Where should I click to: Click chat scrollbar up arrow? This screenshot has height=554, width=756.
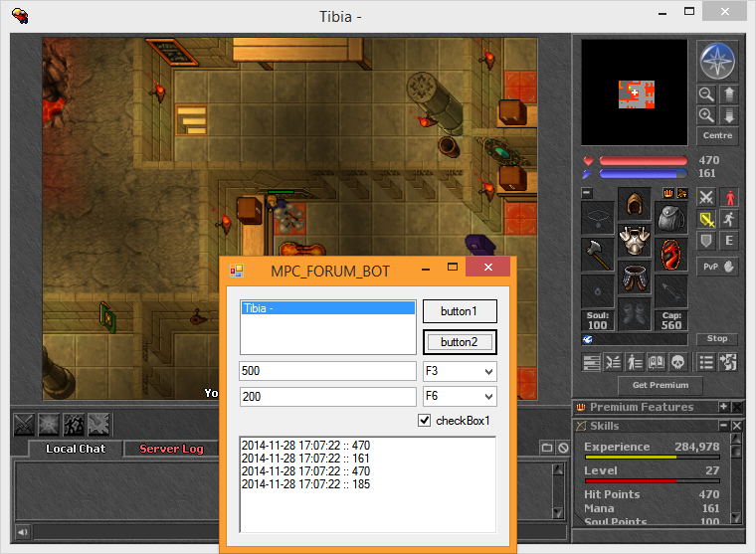pyautogui.click(x=558, y=469)
